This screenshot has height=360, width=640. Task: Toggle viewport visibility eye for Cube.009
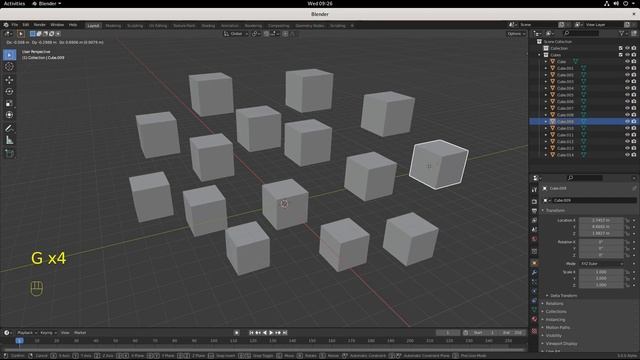pyautogui.click(x=627, y=122)
